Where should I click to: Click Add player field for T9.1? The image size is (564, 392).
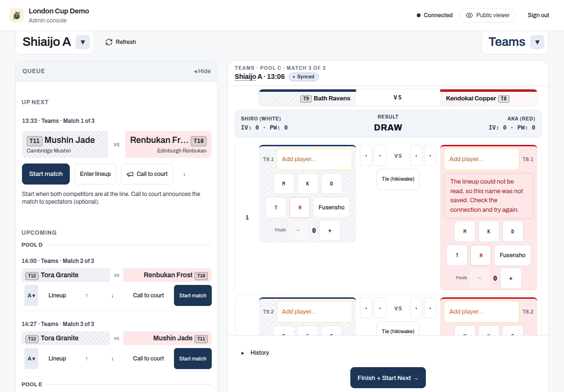315,159
